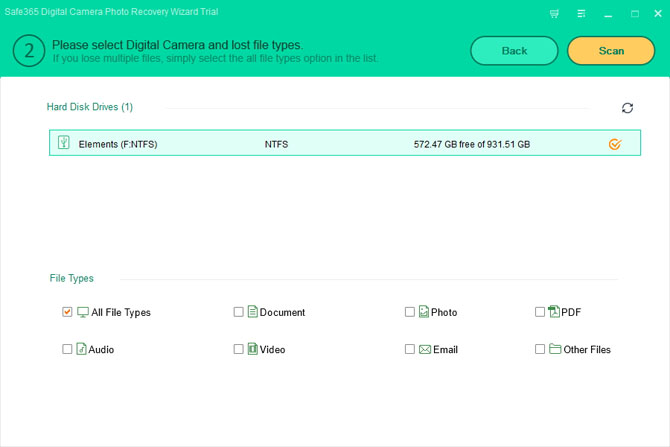Click the Audio file type icon
This screenshot has height=447, width=670.
click(x=81, y=349)
